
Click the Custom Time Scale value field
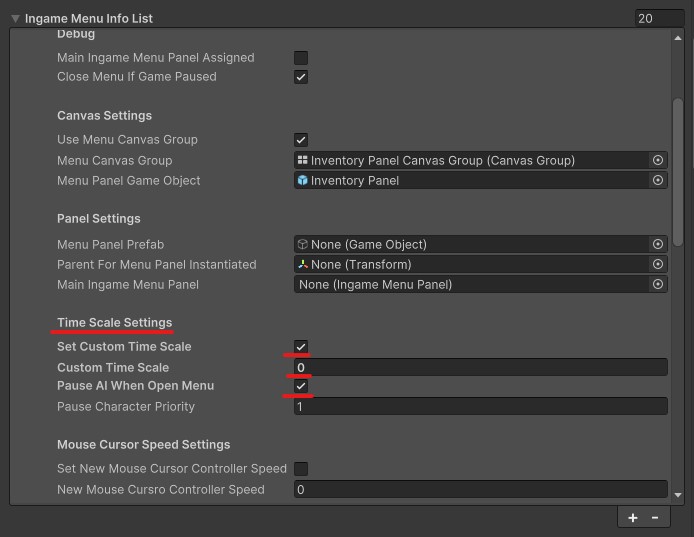point(480,368)
